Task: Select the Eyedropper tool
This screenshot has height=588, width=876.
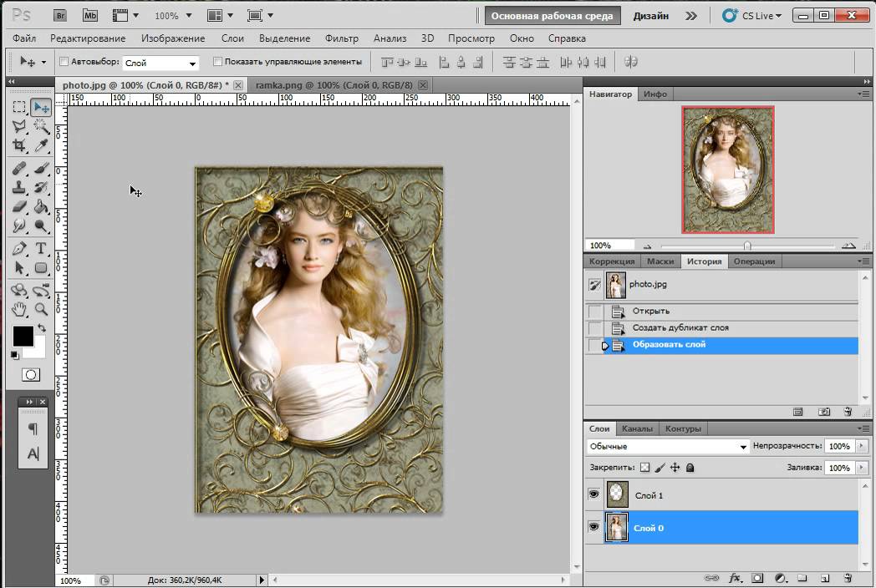Action: [40, 145]
